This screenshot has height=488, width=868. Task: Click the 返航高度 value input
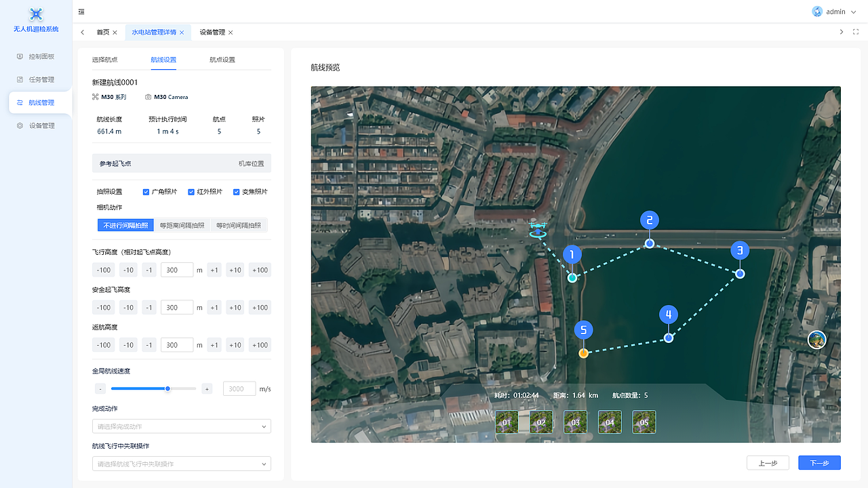tap(177, 345)
